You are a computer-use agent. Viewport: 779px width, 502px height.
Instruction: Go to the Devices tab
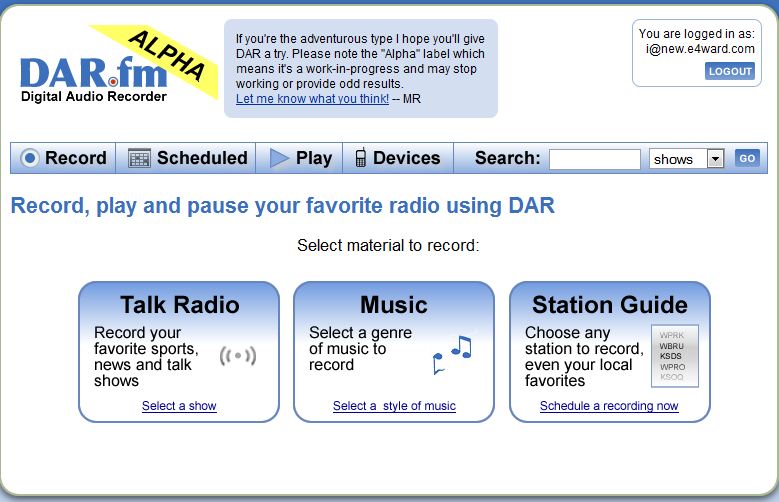[398, 158]
